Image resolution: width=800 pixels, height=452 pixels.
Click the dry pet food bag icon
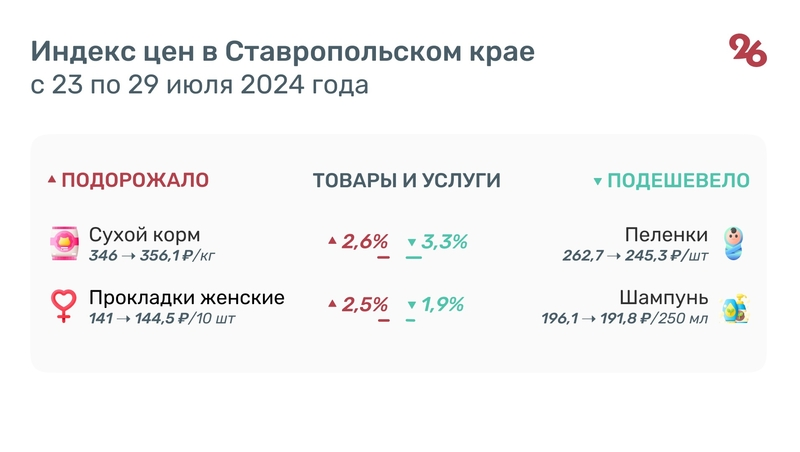click(x=64, y=242)
